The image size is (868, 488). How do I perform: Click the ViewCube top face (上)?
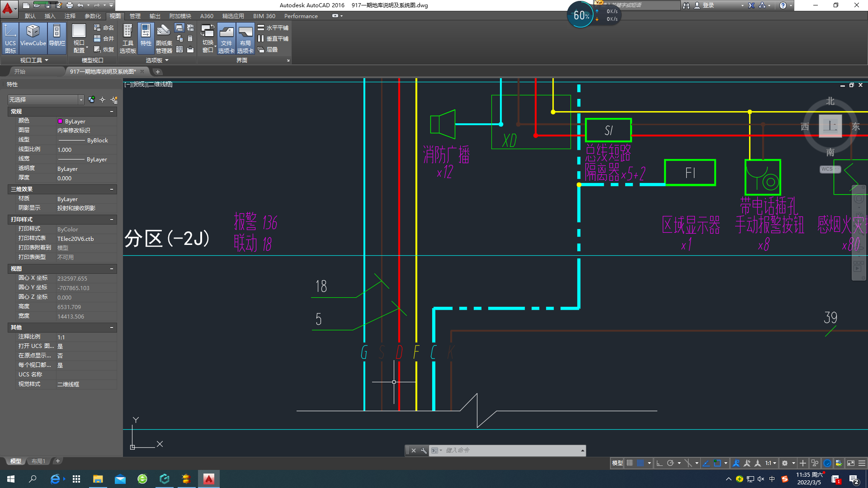click(x=830, y=126)
